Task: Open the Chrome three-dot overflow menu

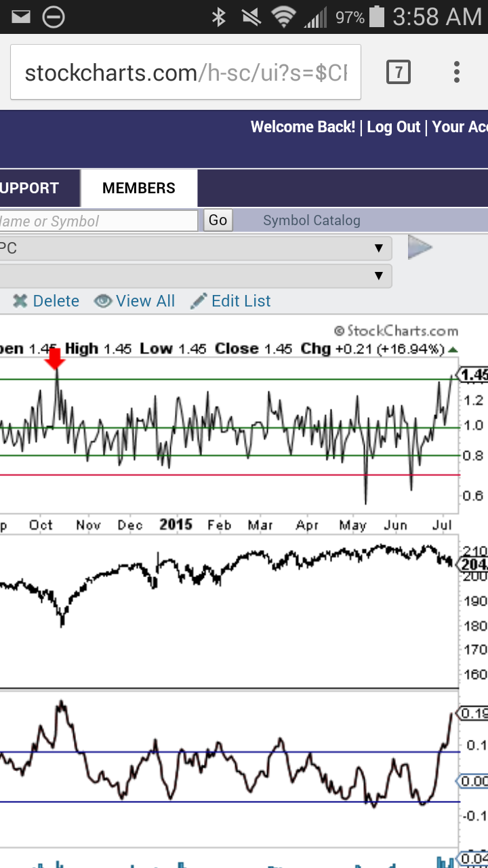Action: point(457,72)
